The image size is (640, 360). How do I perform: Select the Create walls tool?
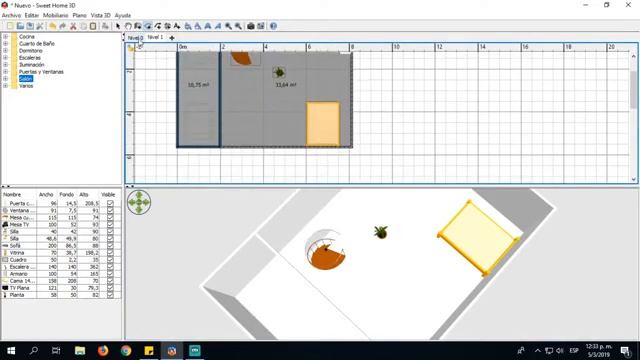tap(138, 26)
